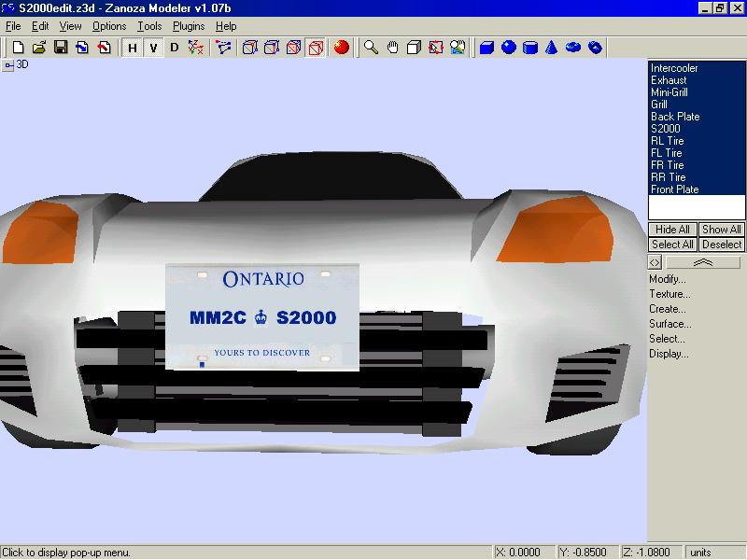Select the Front Plate object in list

pyautogui.click(x=674, y=189)
